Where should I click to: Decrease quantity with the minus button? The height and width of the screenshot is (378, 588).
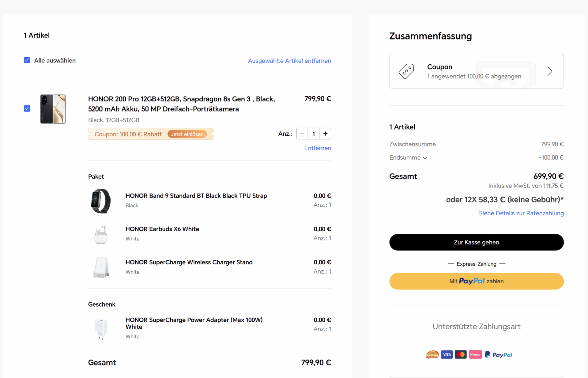pyautogui.click(x=302, y=134)
